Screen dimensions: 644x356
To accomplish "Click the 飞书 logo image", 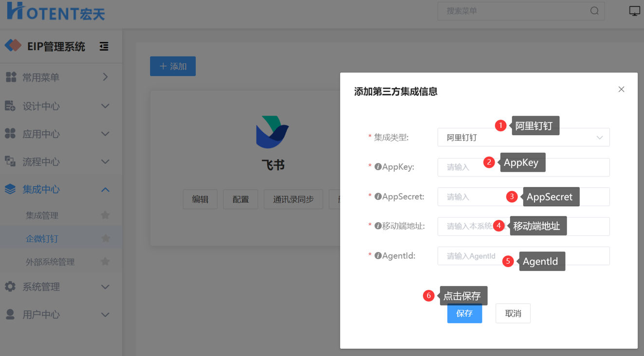I will (273, 132).
